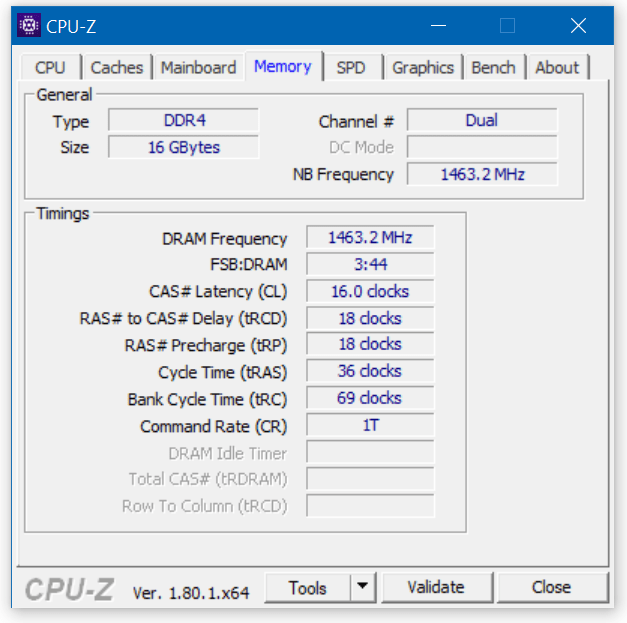Image resolution: width=627 pixels, height=623 pixels.
Task: Close the window with the title bar X
Action: coord(578,26)
